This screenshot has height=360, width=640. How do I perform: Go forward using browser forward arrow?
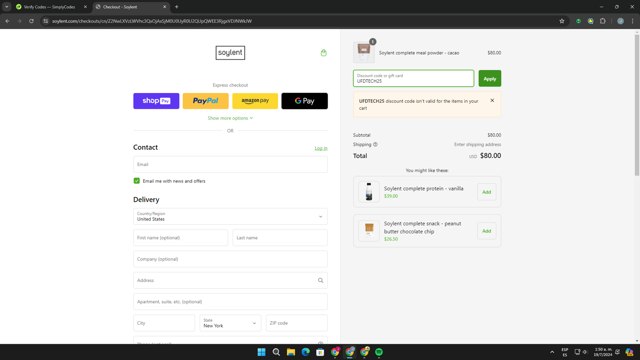click(19, 21)
